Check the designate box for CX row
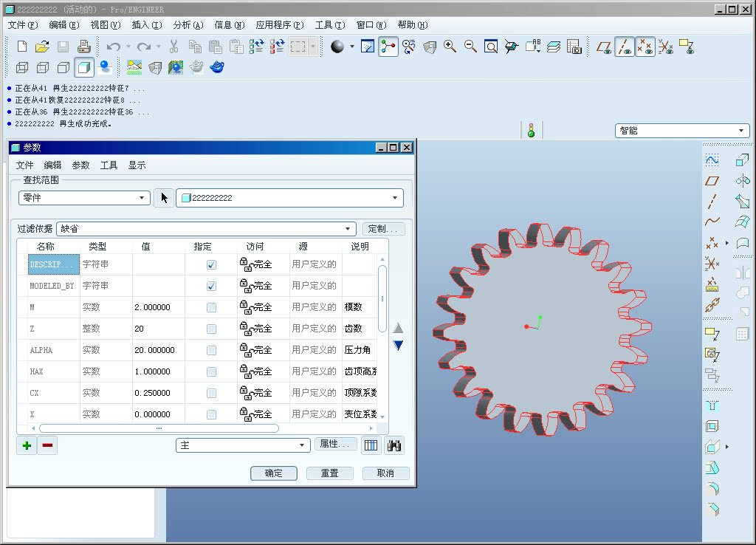 click(x=211, y=393)
